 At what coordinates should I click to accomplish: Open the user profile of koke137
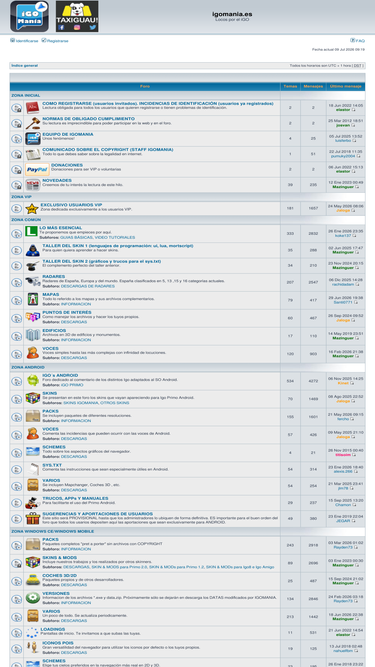(343, 235)
